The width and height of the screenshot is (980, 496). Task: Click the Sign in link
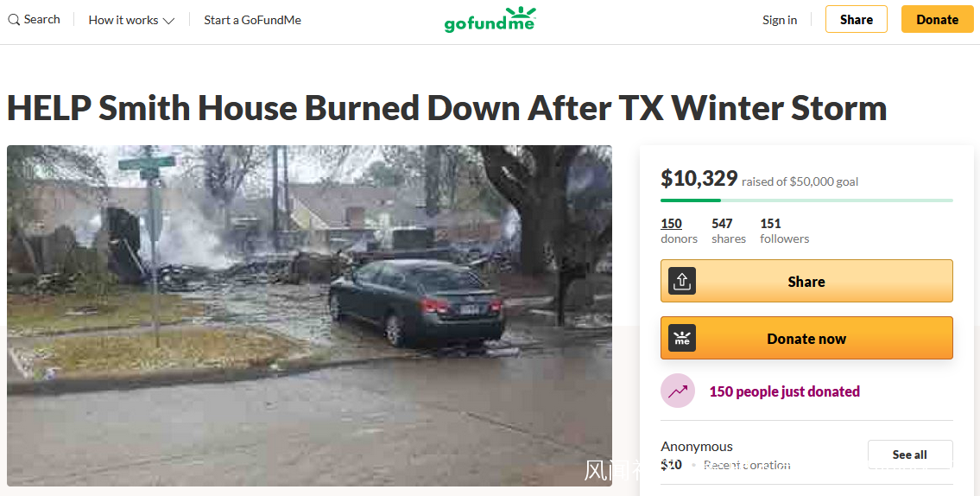click(780, 20)
